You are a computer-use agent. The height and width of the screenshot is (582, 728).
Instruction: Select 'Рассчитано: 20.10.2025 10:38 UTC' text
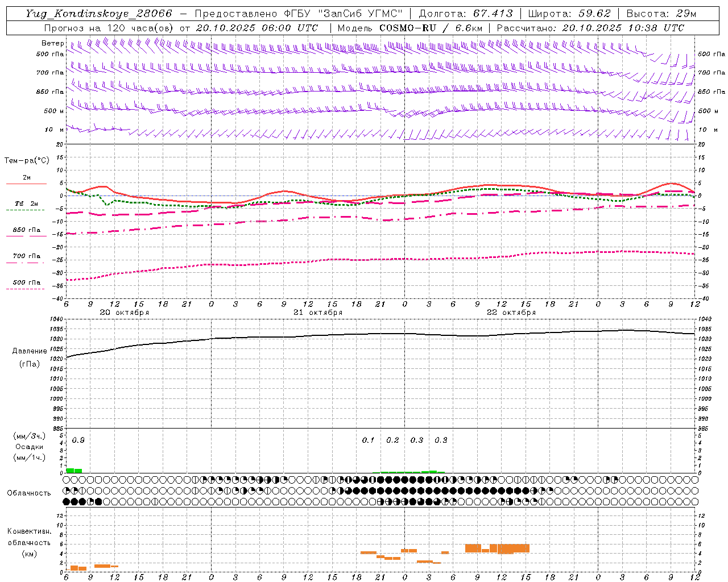[x=590, y=28]
